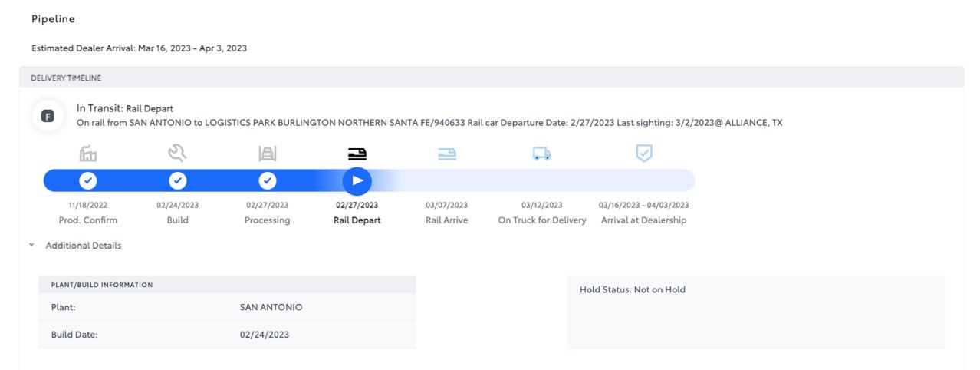Click the factory icon above Prod. Confirm
This screenshot has height=370, width=980.
coord(88,154)
